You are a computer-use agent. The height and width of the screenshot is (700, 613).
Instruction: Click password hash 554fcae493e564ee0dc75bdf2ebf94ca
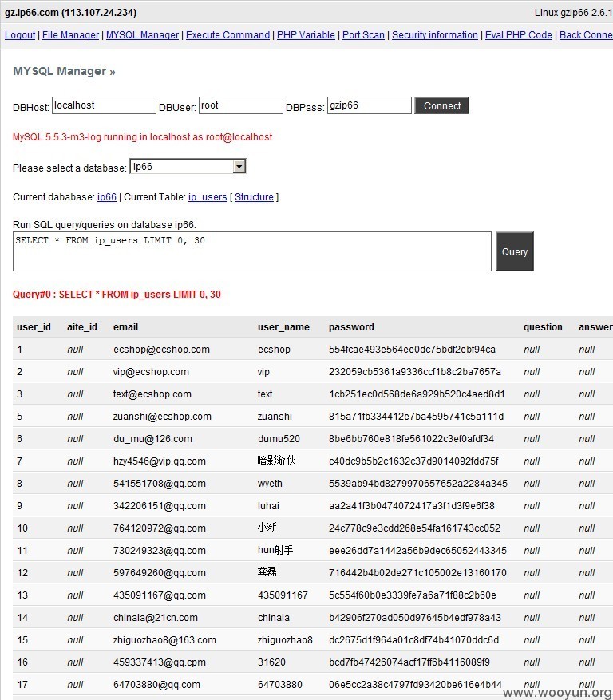click(412, 349)
